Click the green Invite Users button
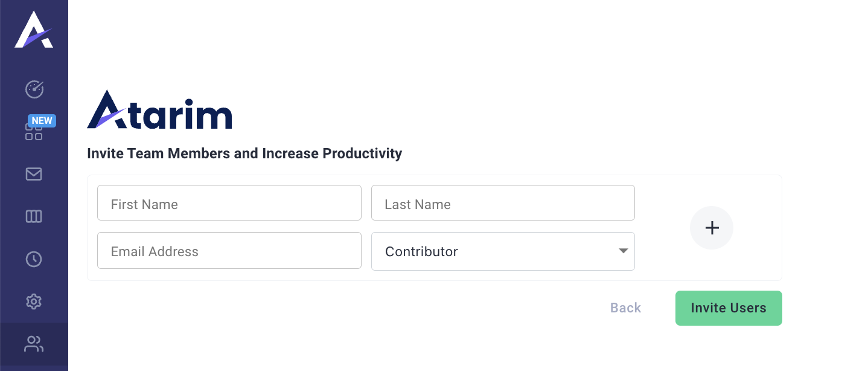The height and width of the screenshot is (371, 868). coord(729,308)
